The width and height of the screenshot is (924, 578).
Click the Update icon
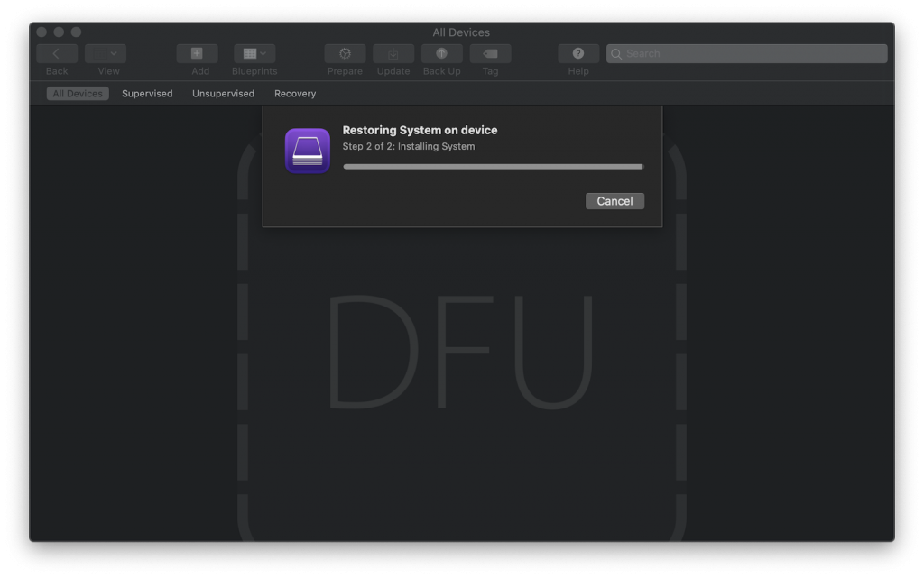[x=393, y=53]
